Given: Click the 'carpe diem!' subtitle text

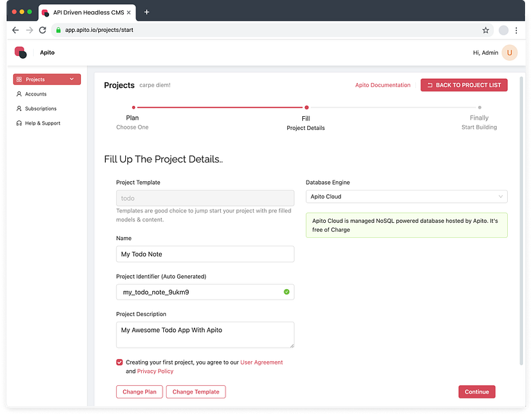Looking at the screenshot, I should 155,85.
